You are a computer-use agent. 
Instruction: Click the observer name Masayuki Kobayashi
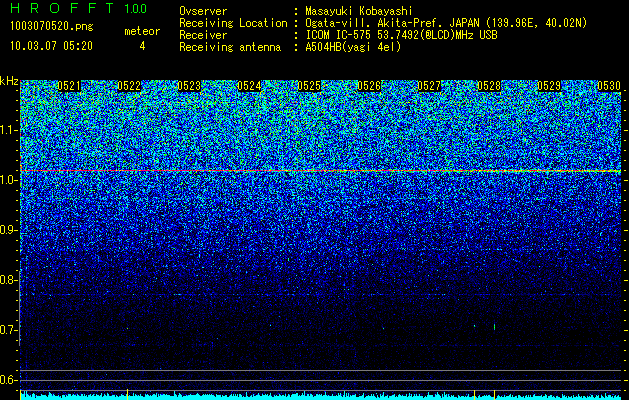pos(359,11)
